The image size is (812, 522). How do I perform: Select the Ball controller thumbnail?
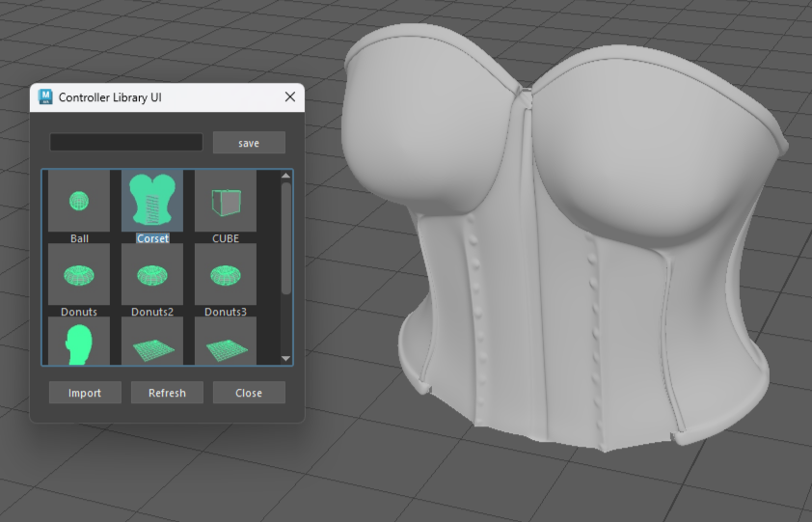[79, 201]
